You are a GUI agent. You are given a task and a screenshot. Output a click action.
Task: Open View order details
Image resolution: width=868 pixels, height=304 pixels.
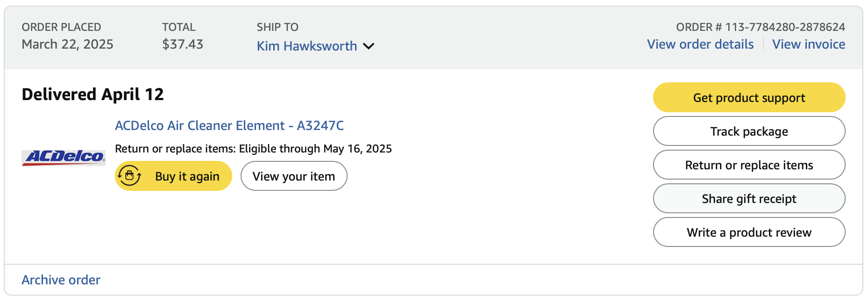coord(700,44)
